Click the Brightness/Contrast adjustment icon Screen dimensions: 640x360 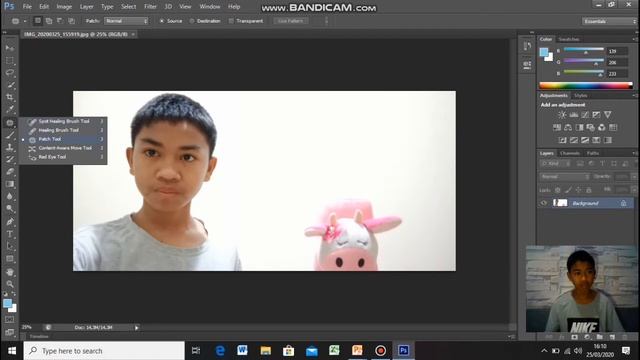[562, 115]
